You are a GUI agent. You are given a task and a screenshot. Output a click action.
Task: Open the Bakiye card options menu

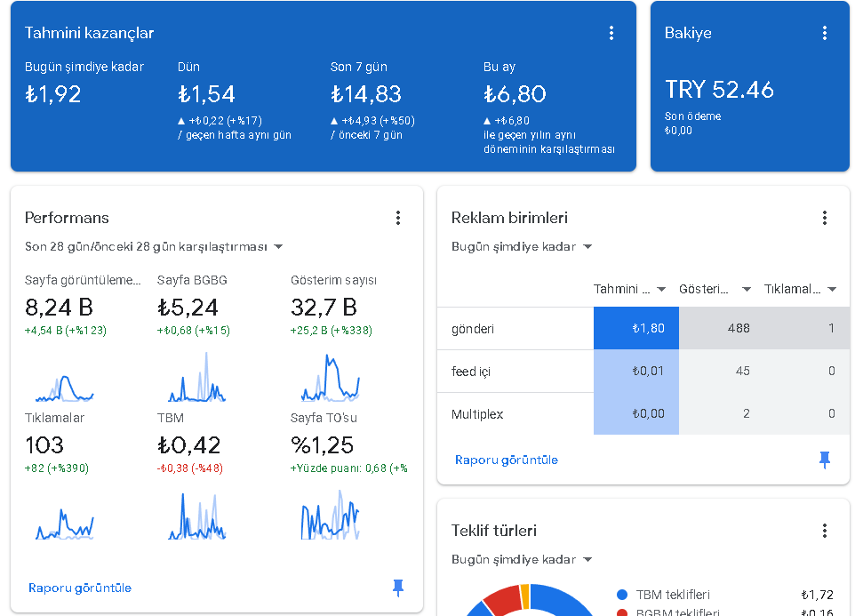pos(824,33)
